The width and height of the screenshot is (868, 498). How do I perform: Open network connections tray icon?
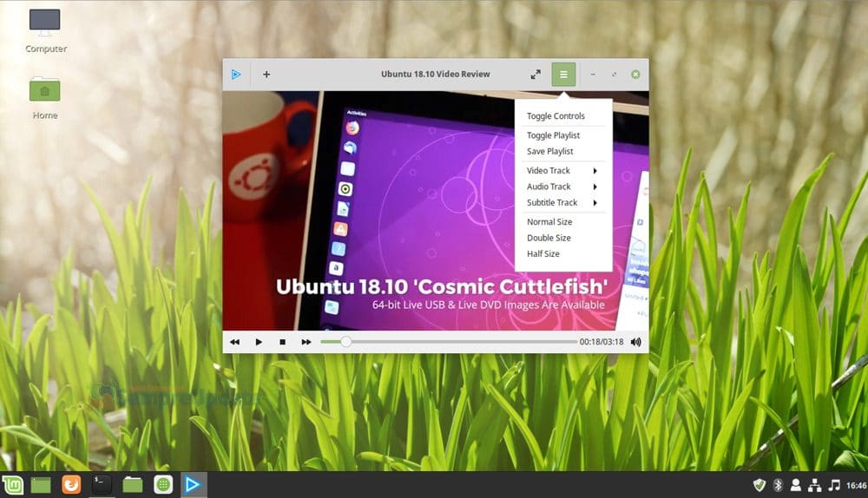(x=814, y=485)
